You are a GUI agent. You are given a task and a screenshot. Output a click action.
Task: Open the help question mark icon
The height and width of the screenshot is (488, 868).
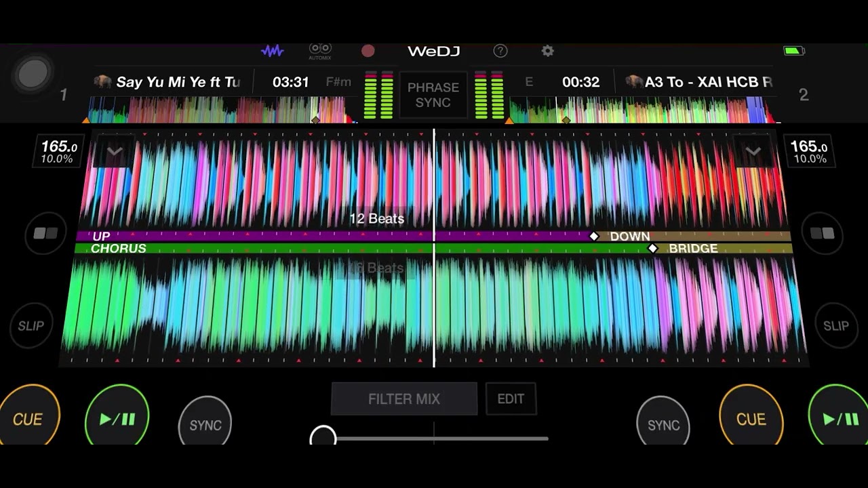(500, 51)
